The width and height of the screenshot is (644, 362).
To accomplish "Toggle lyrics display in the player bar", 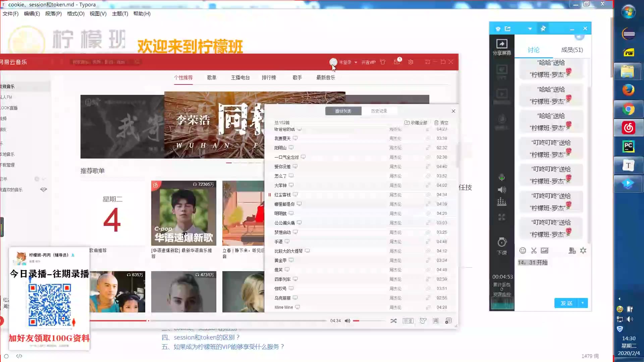I will point(435,321).
